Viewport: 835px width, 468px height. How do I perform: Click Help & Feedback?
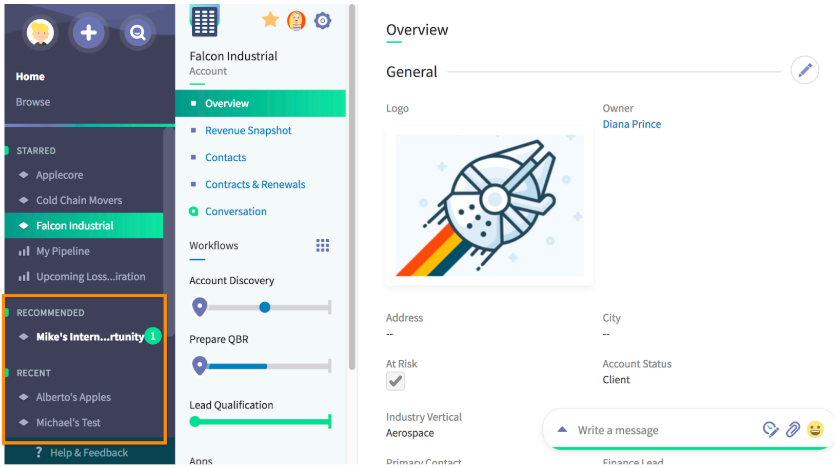(89, 453)
